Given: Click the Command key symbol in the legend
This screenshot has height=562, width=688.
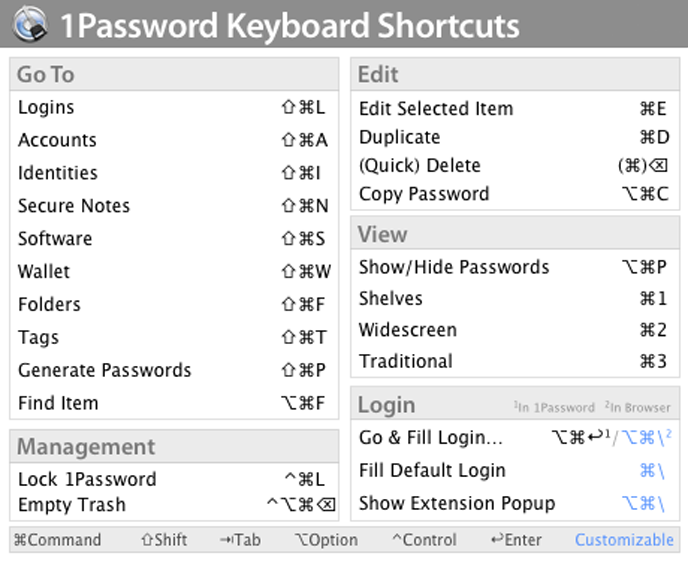Looking at the screenshot, I should 20,540.
